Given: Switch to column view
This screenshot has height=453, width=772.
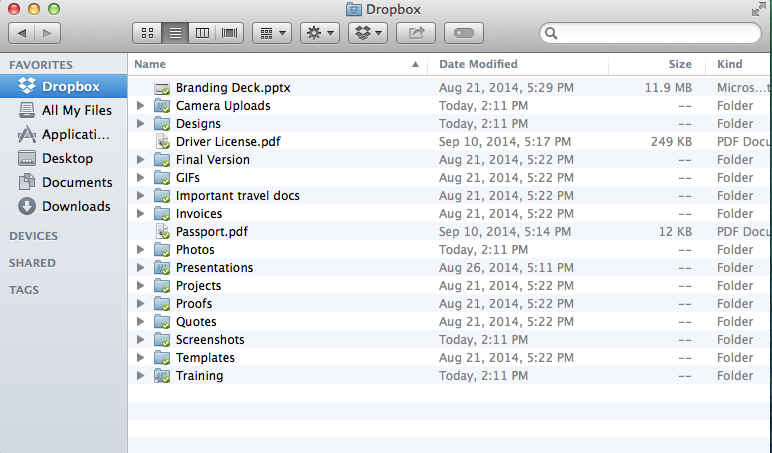Looking at the screenshot, I should (x=202, y=33).
